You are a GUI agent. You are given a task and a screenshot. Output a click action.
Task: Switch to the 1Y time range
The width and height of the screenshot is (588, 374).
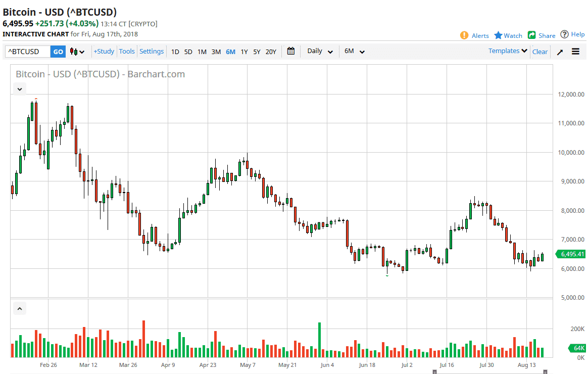[x=244, y=52]
